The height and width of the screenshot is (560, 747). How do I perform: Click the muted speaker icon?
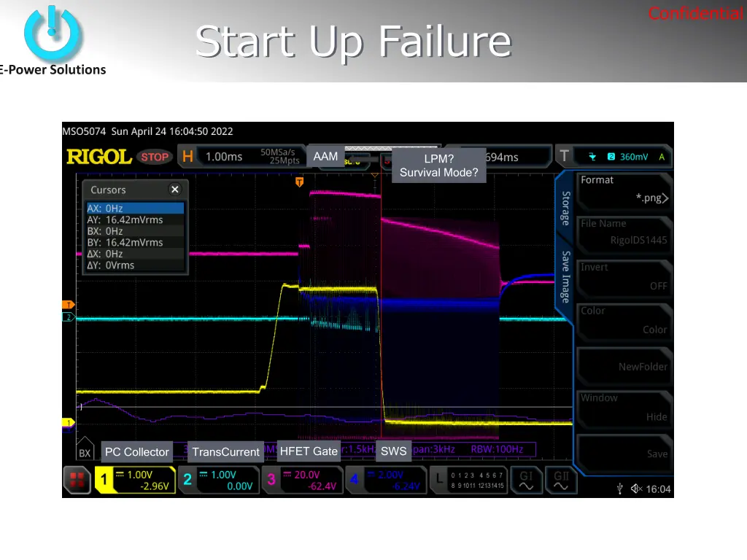pos(636,489)
